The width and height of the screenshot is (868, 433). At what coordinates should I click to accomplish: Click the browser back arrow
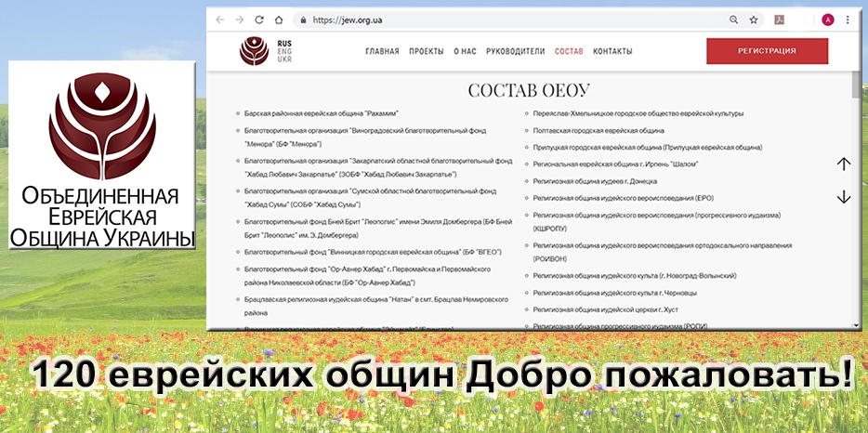(219, 20)
